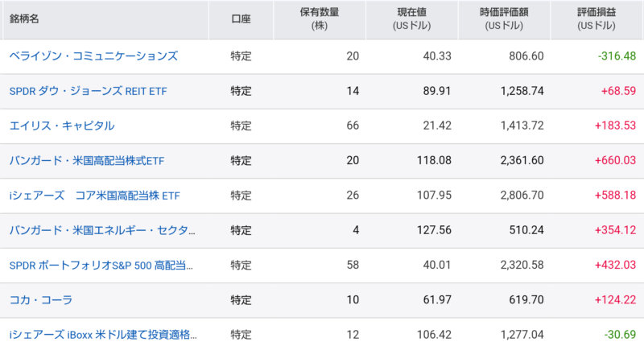Click the 銘柄名 column header
Screen dimensions: 644x342
coord(24,19)
